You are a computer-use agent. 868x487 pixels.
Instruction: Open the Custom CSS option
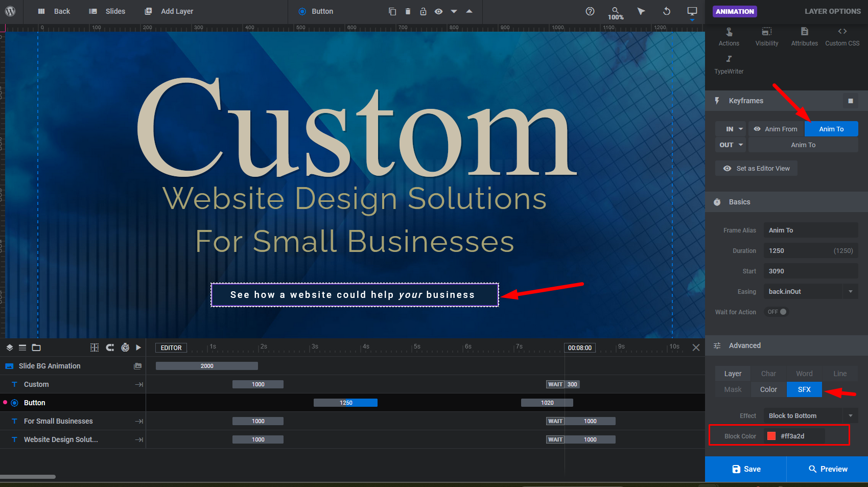click(x=842, y=37)
